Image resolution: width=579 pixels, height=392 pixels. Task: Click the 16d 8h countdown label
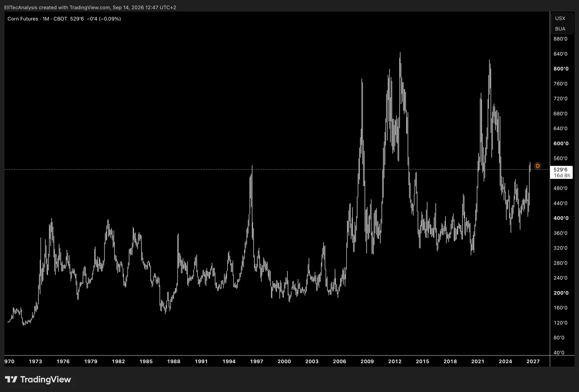point(562,175)
